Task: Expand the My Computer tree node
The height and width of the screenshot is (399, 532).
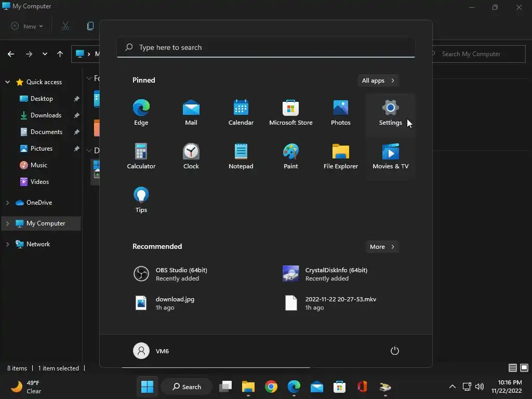Action: (7, 223)
